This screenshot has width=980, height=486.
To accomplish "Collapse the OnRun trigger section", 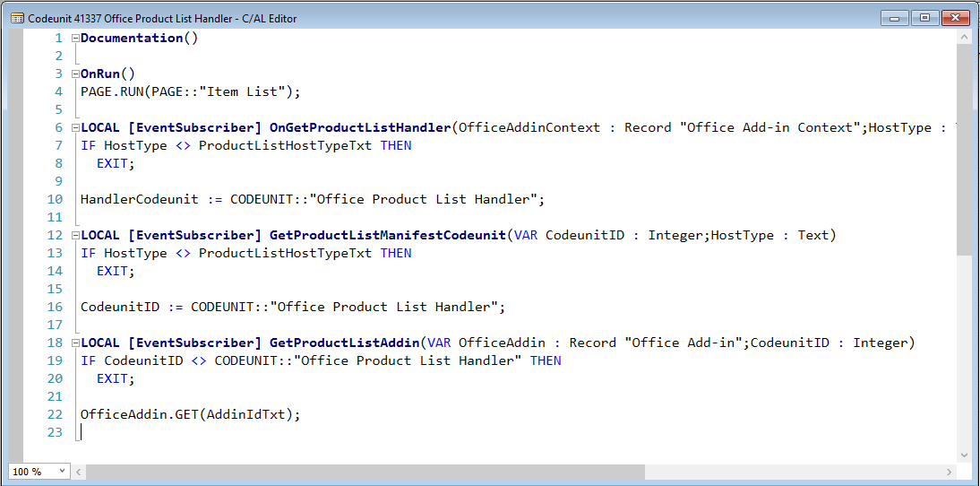I will 75,74.
